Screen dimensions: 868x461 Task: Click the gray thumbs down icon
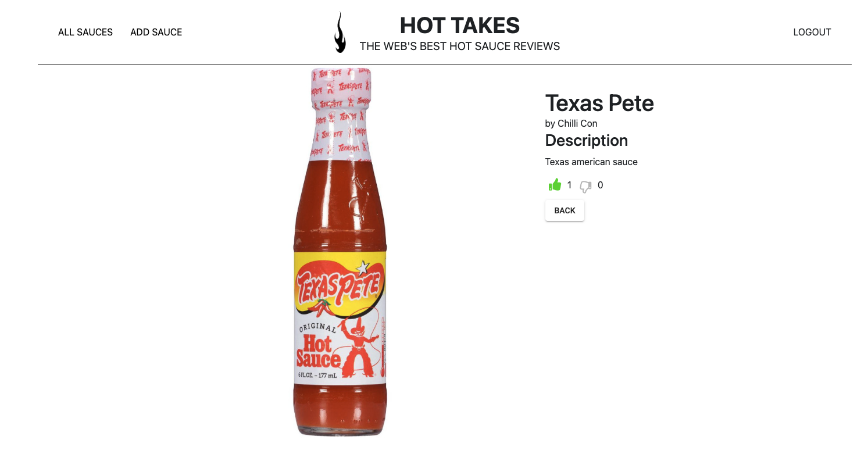click(x=585, y=186)
